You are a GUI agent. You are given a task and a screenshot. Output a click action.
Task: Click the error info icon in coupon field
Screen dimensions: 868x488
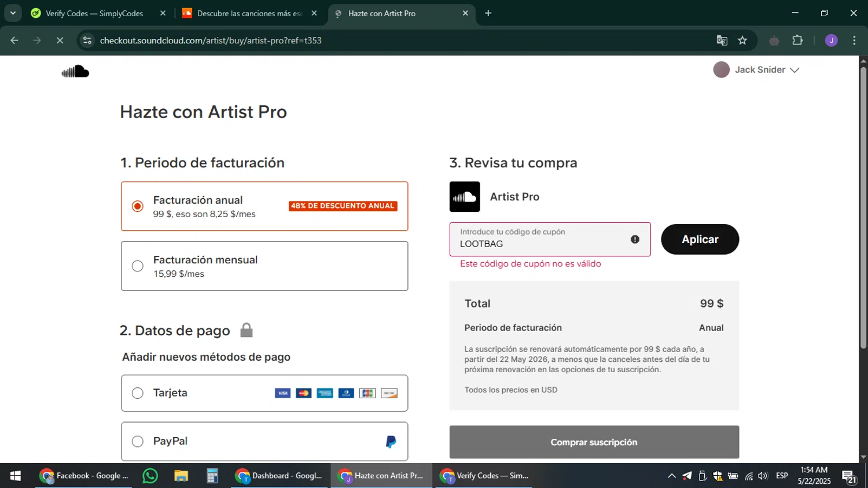635,239
